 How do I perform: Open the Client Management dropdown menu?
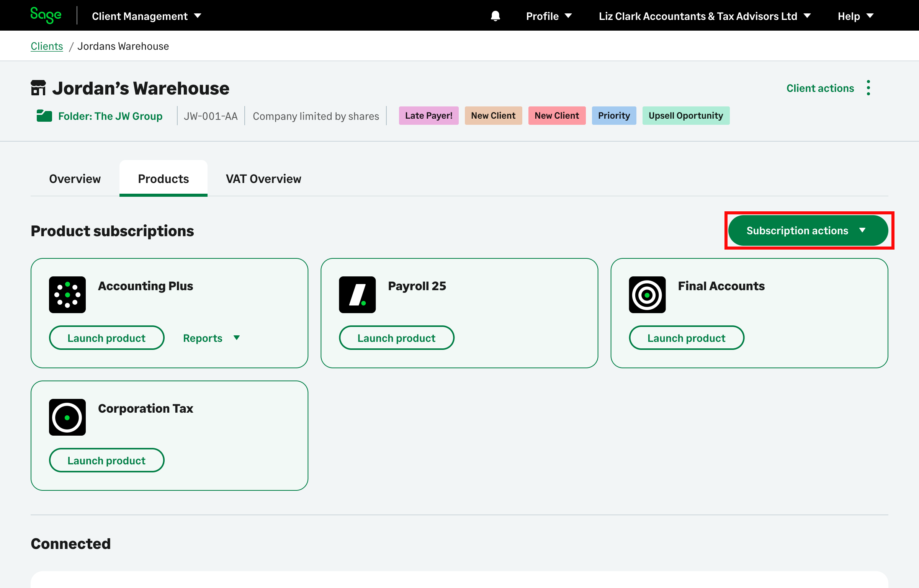coord(146,16)
